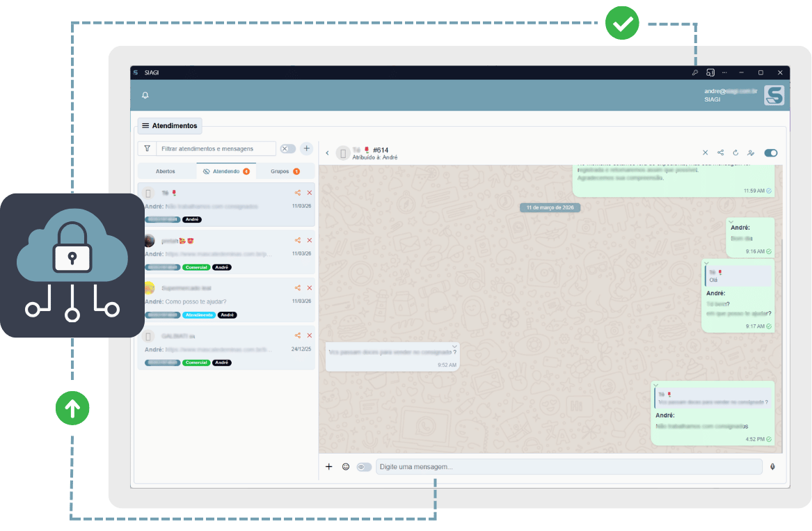Toggle the eye switch near message input
The image size is (812, 531).
pyautogui.click(x=364, y=467)
